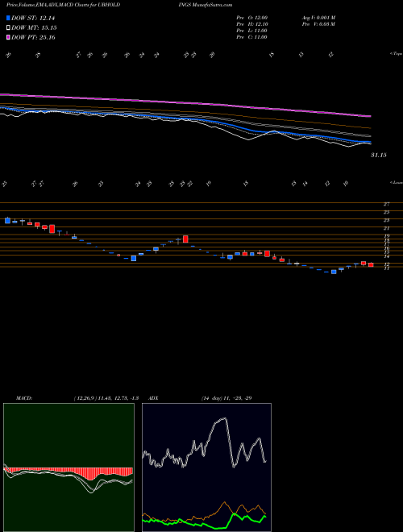Click the 'Avg V: 0.001 M' volume text
403x532 pixels.
[x=318, y=17]
